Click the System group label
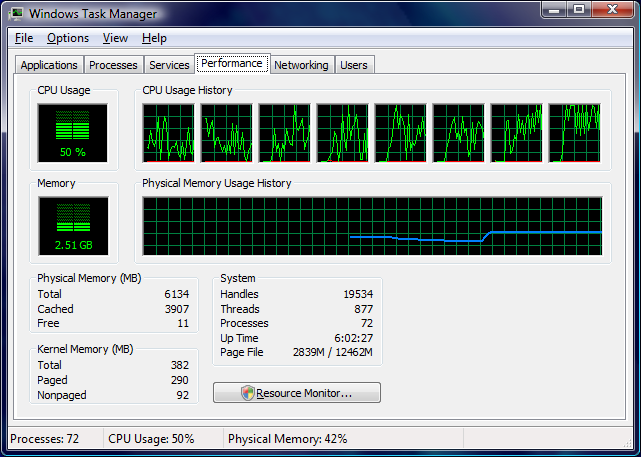Viewport: 641px width, 457px height. 238,278
